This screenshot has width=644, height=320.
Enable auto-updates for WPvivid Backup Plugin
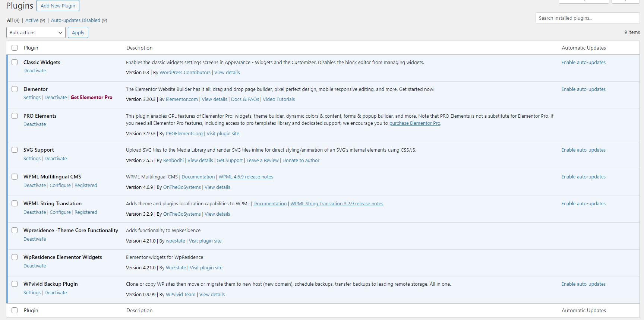(583, 284)
